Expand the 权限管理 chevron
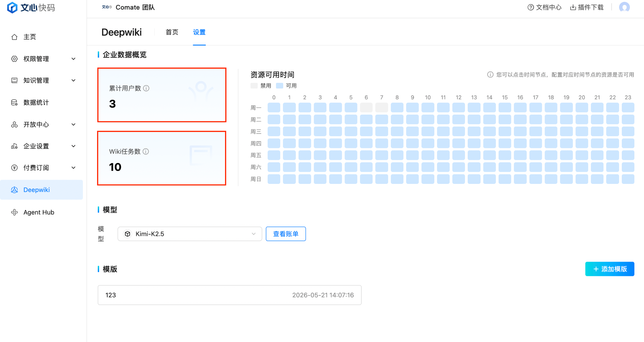This screenshot has height=342, width=644. coord(74,59)
